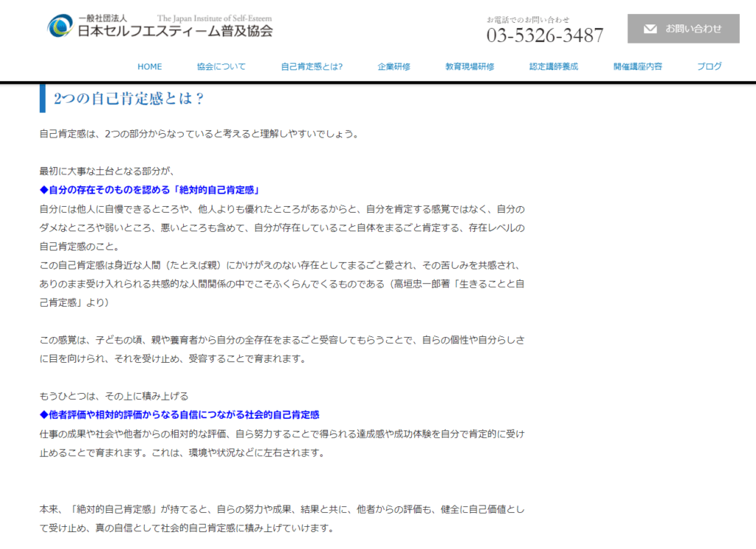Click the blue 社会的自己肯定感 subheading

[x=179, y=415]
